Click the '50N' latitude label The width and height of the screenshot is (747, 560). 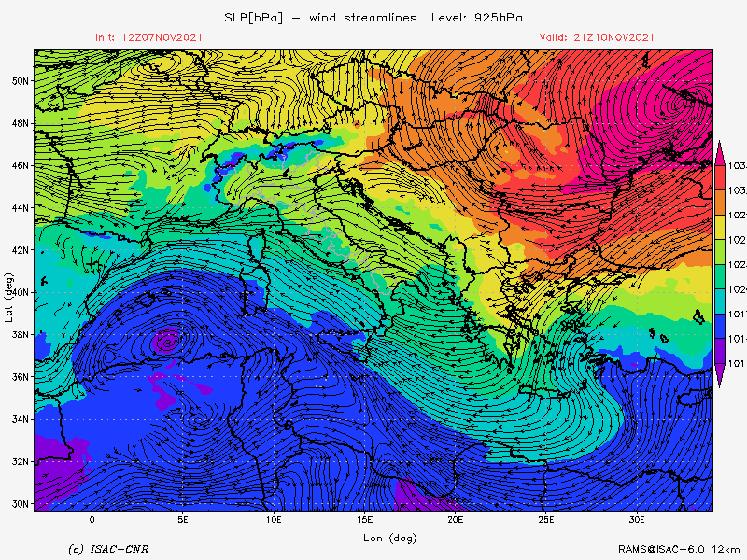(x=20, y=81)
